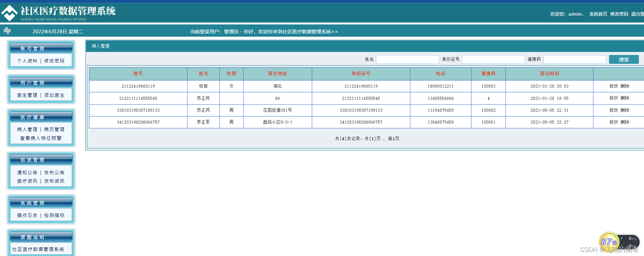Select address cell 鑫铭小区8-2-1
644x256 pixels.
point(278,122)
